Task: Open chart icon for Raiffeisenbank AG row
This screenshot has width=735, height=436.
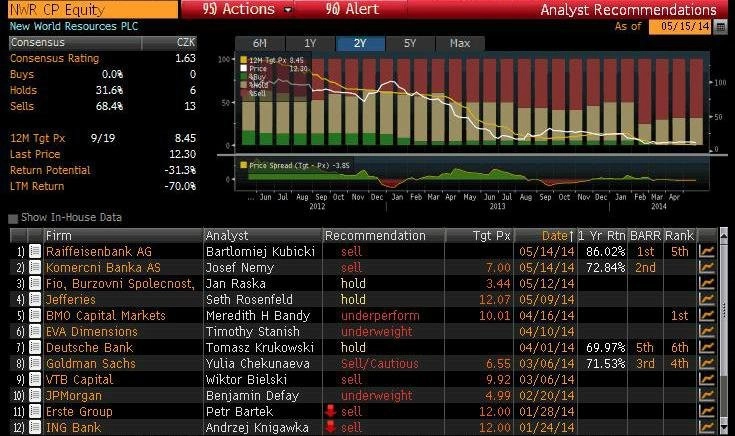Action: click(707, 251)
